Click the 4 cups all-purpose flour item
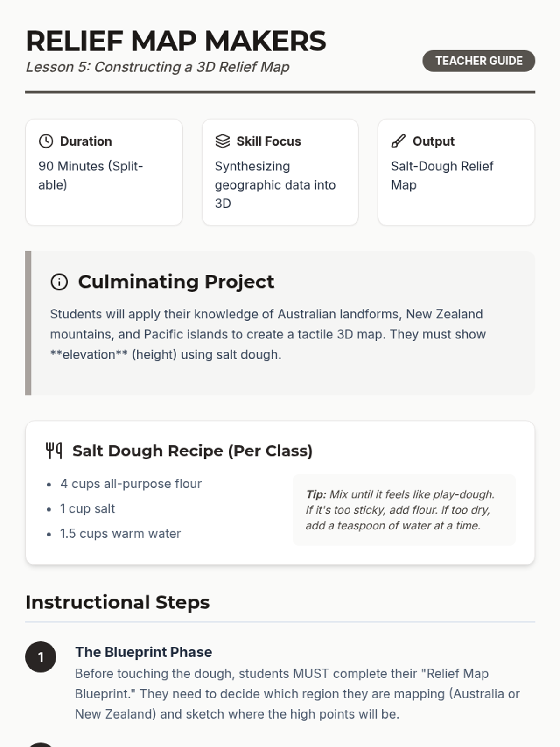 131,484
